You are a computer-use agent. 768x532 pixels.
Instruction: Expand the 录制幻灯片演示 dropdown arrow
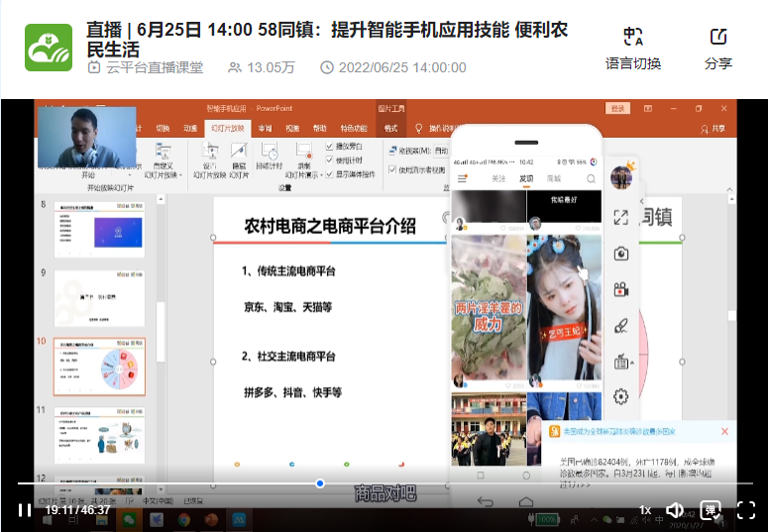[x=321, y=175]
